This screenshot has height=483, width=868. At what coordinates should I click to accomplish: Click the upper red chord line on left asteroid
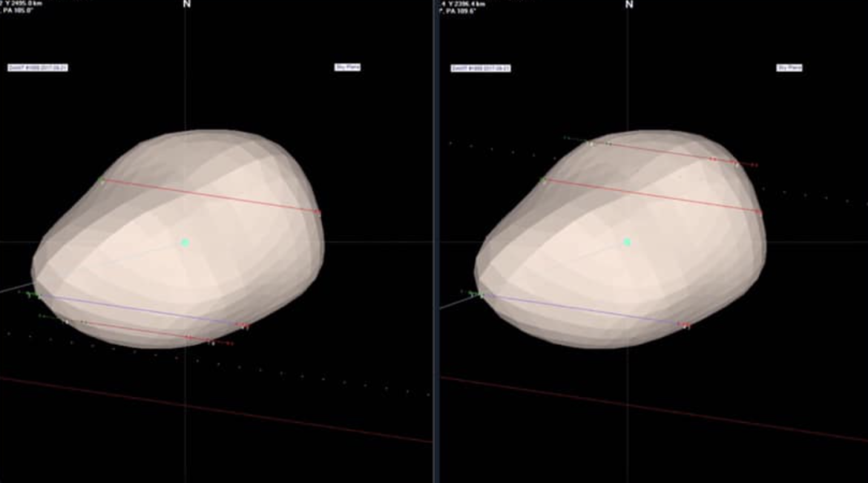(211, 196)
